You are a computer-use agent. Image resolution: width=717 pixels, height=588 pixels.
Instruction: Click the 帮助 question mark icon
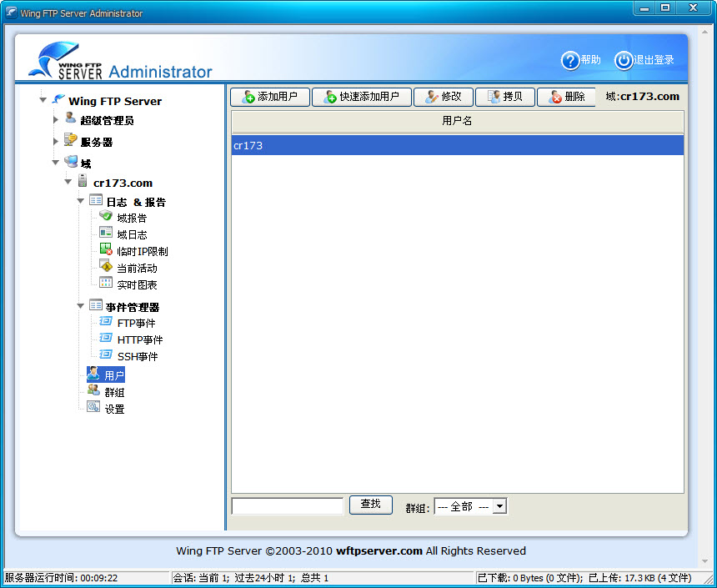click(x=570, y=60)
